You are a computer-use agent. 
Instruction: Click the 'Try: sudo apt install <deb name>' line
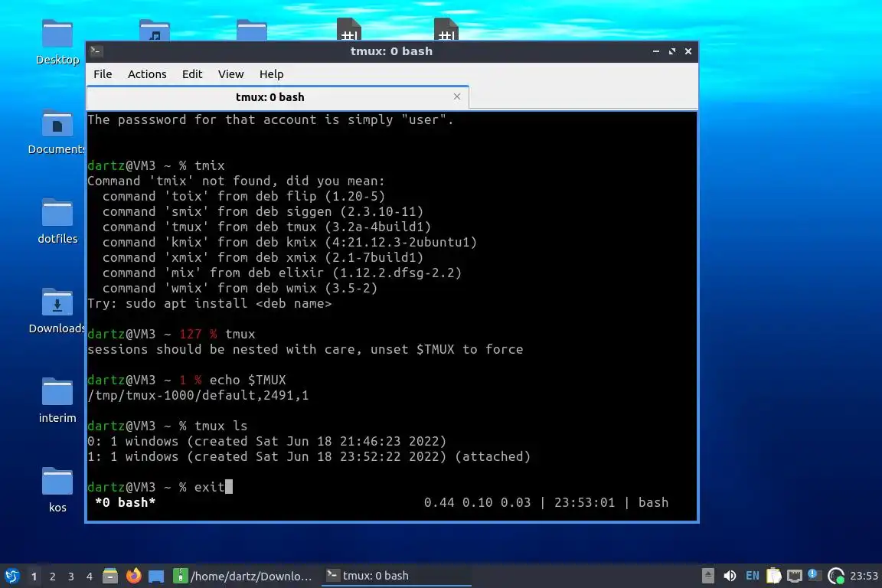click(x=209, y=303)
